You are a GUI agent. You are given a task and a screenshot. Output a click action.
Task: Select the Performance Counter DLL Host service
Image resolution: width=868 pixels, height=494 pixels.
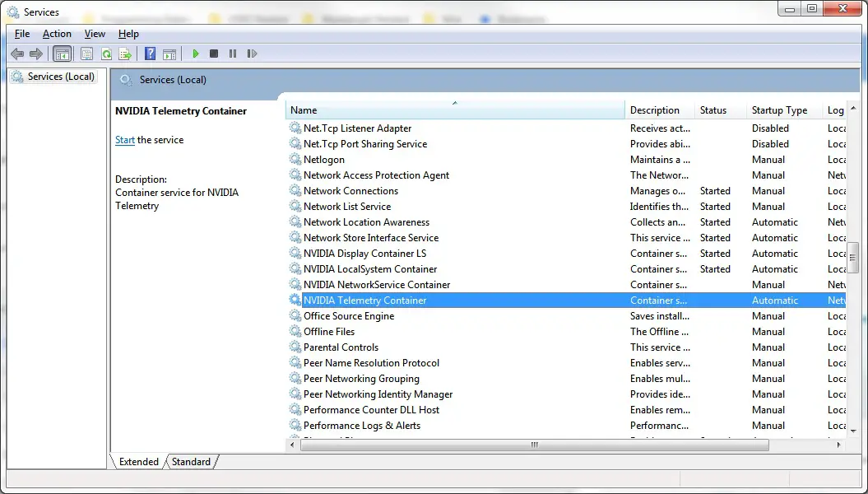click(x=371, y=410)
